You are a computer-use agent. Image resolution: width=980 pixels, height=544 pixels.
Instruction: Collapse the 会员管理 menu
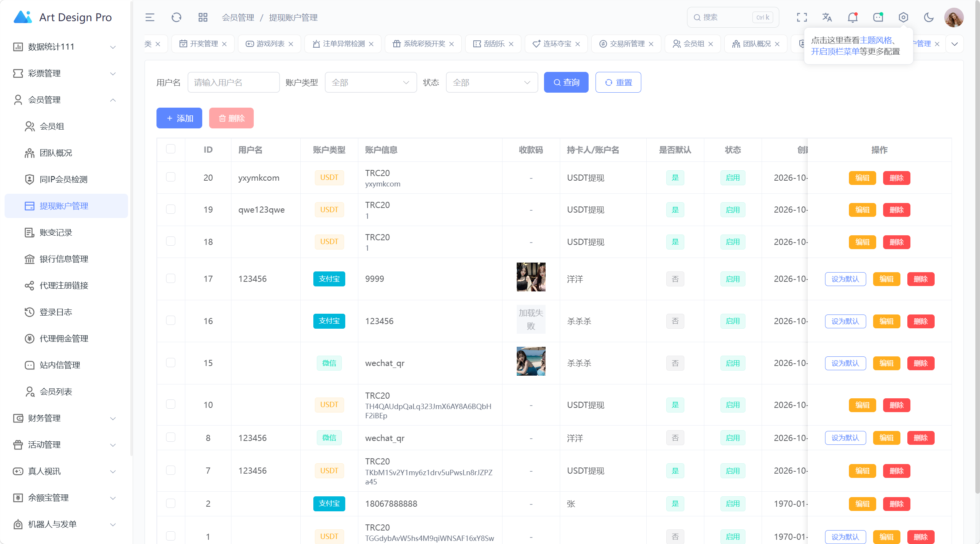[x=66, y=100]
